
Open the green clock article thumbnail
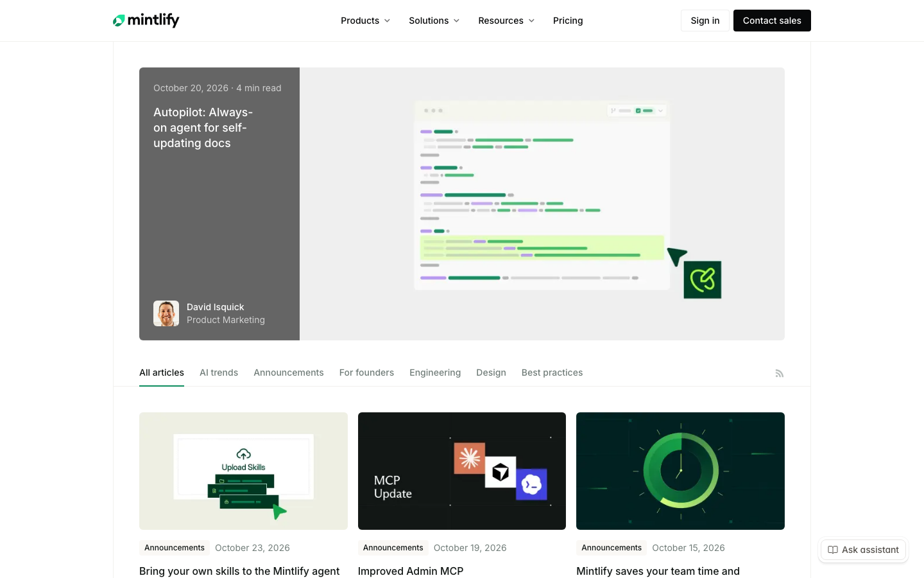(x=680, y=471)
